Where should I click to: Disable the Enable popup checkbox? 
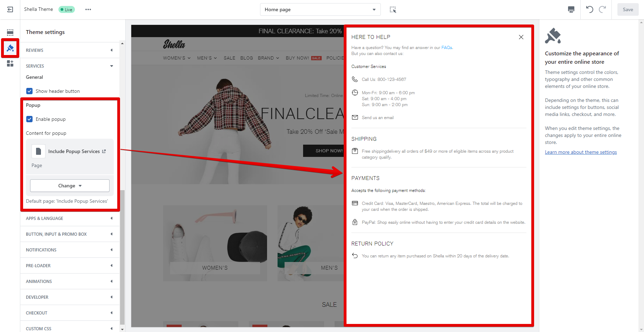(x=30, y=119)
